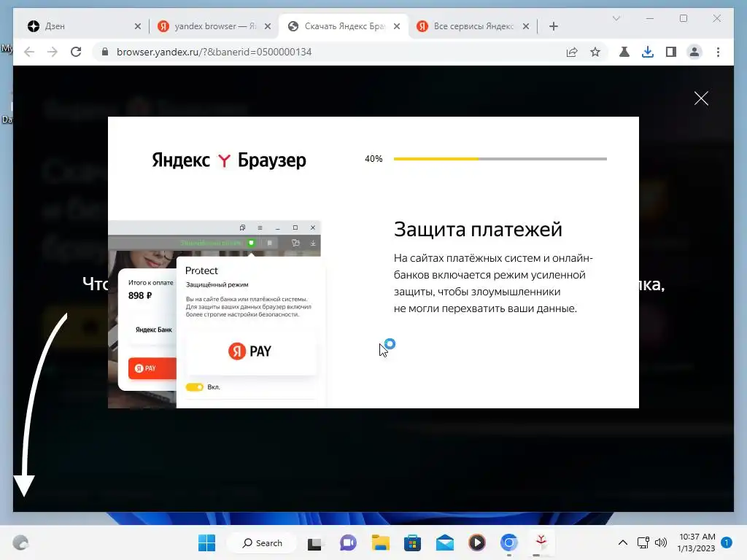Close the Скачать Яндекс Браузер tab

pyautogui.click(x=397, y=27)
